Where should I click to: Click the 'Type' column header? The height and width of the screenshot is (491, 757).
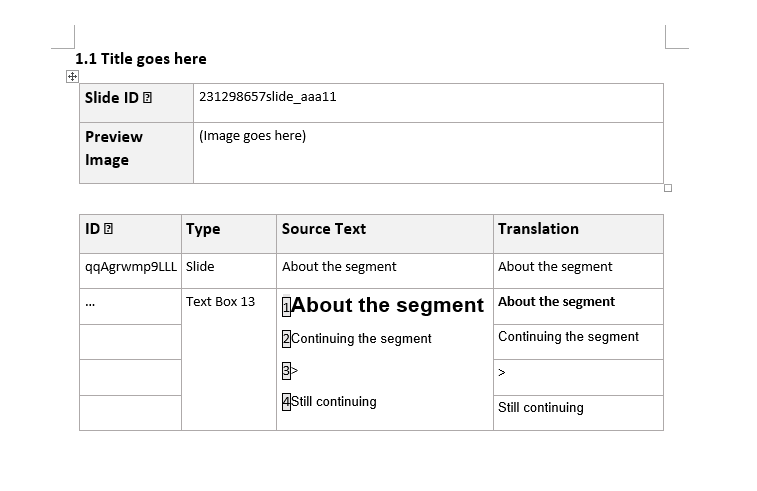(x=229, y=234)
